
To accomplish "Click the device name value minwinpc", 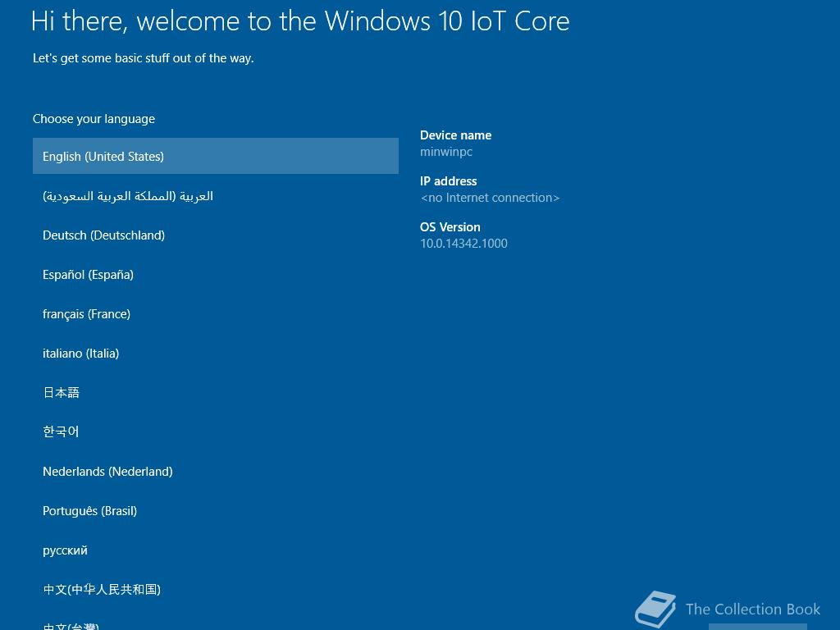I will [446, 152].
